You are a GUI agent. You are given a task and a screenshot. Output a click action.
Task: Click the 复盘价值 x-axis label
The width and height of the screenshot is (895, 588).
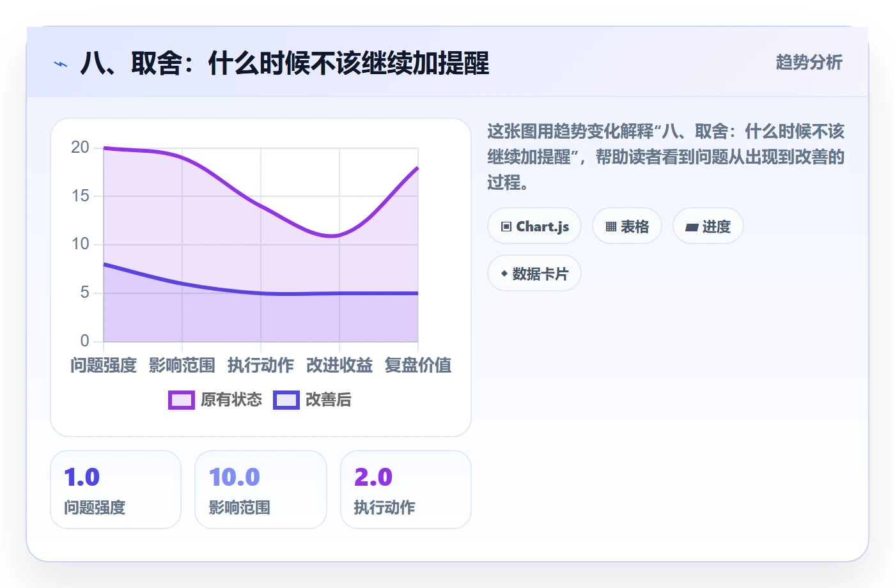[418, 365]
